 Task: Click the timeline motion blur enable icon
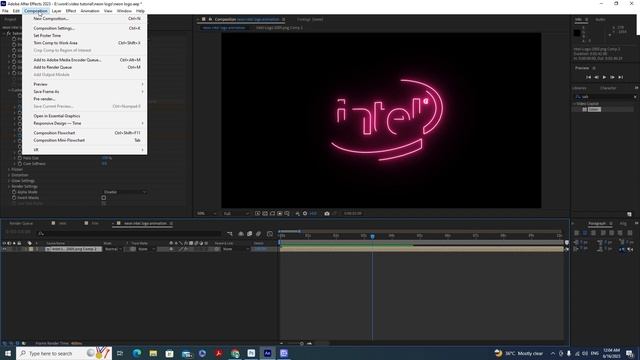258,234
